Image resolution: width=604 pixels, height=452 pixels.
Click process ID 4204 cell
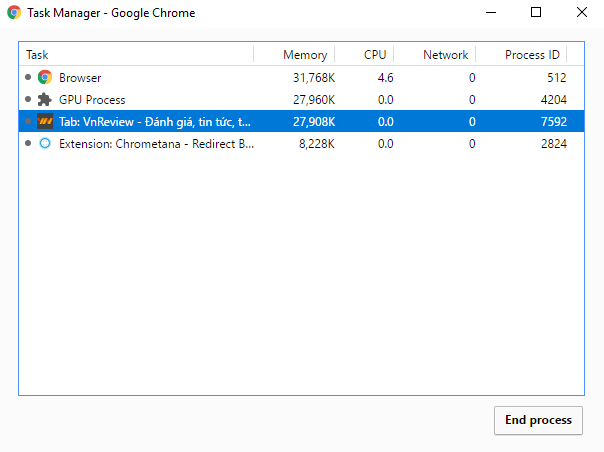552,99
